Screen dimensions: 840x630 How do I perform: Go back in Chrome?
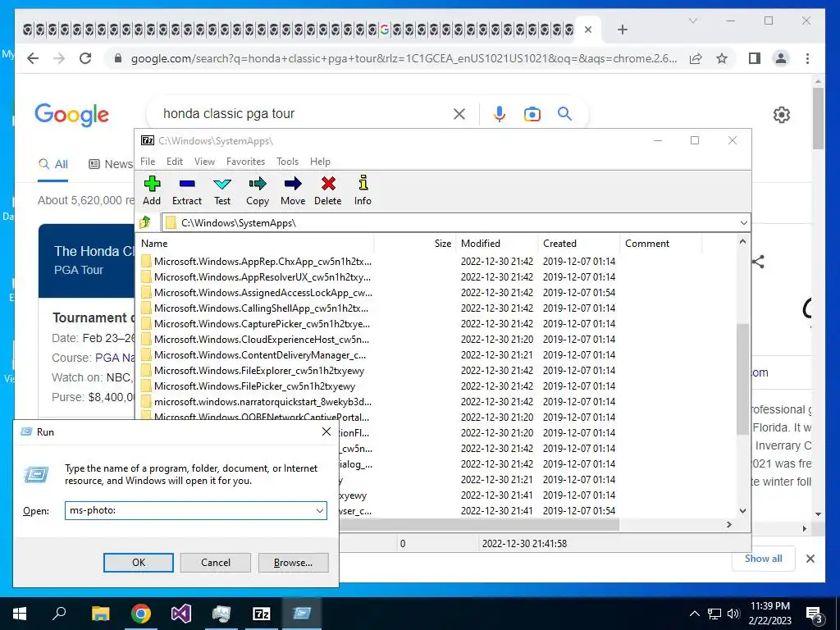point(33,58)
